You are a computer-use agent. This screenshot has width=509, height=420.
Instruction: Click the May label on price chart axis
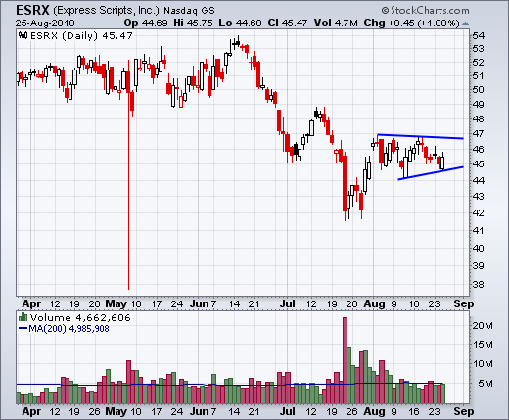pos(116,303)
